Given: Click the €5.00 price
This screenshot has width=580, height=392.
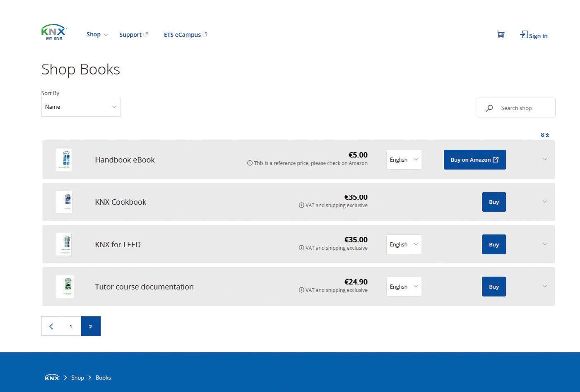Looking at the screenshot, I should 358,155.
